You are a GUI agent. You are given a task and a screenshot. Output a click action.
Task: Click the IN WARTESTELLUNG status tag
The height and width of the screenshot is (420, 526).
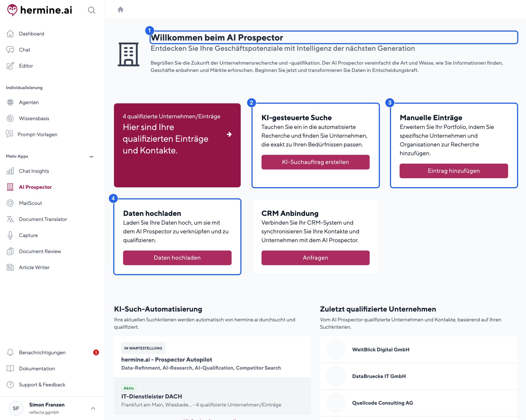143,348
